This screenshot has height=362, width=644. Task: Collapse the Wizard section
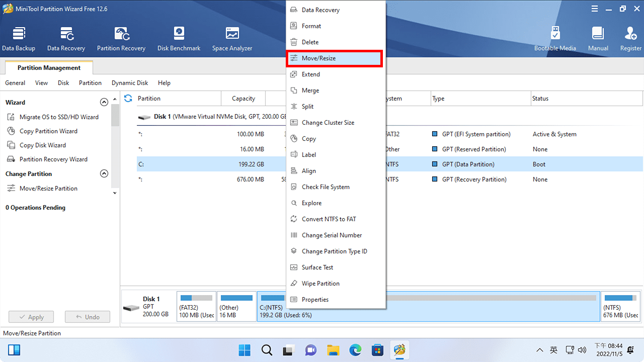[104, 102]
